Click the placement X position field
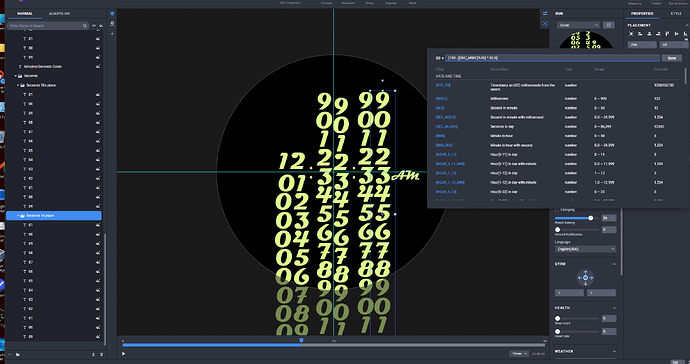The width and height of the screenshot is (690, 364). pyautogui.click(x=642, y=44)
